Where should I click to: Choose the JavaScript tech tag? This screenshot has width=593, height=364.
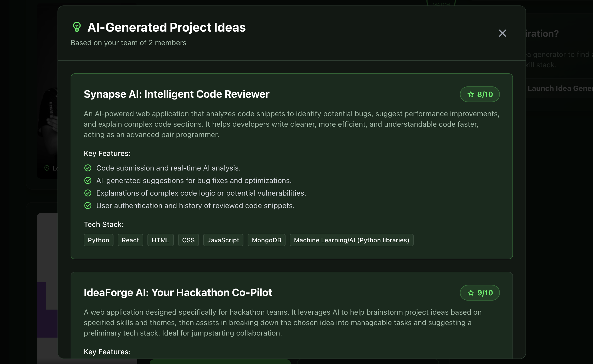click(223, 240)
